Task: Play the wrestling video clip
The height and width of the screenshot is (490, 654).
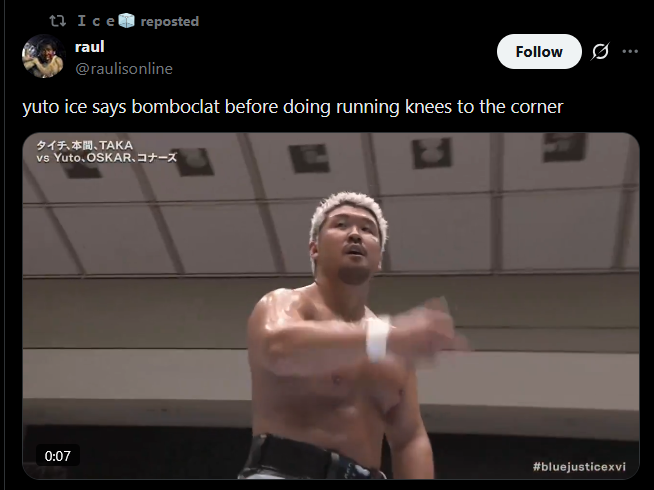Action: tap(331, 306)
